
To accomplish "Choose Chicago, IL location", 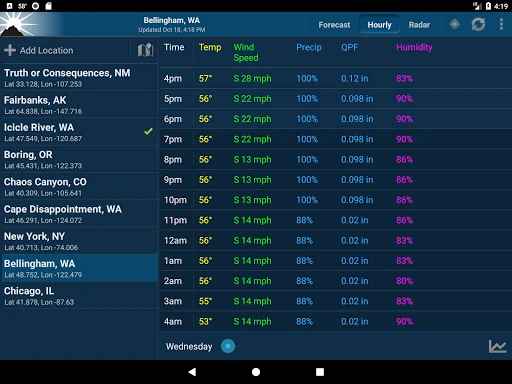I will pyautogui.click(x=79, y=296).
